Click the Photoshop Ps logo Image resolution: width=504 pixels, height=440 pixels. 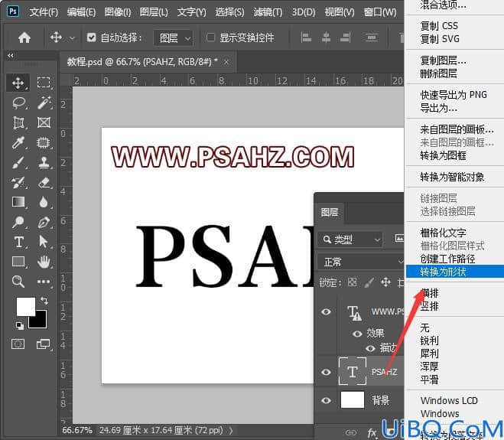[13, 11]
